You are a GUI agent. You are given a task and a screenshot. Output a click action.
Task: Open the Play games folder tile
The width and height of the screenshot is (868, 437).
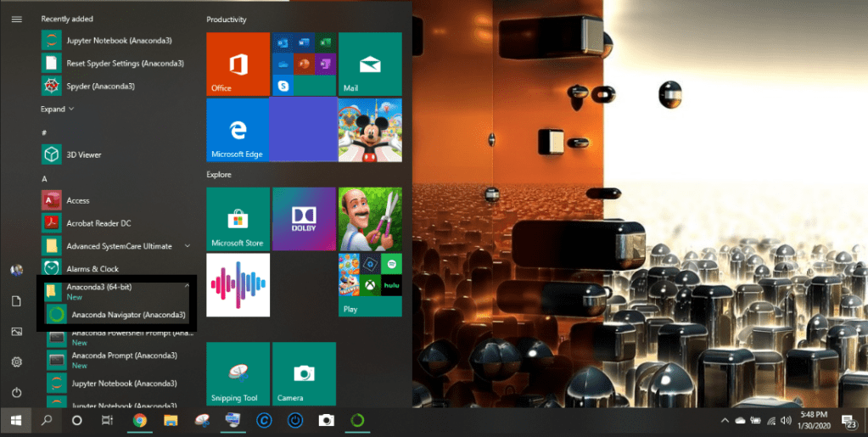[x=369, y=284]
